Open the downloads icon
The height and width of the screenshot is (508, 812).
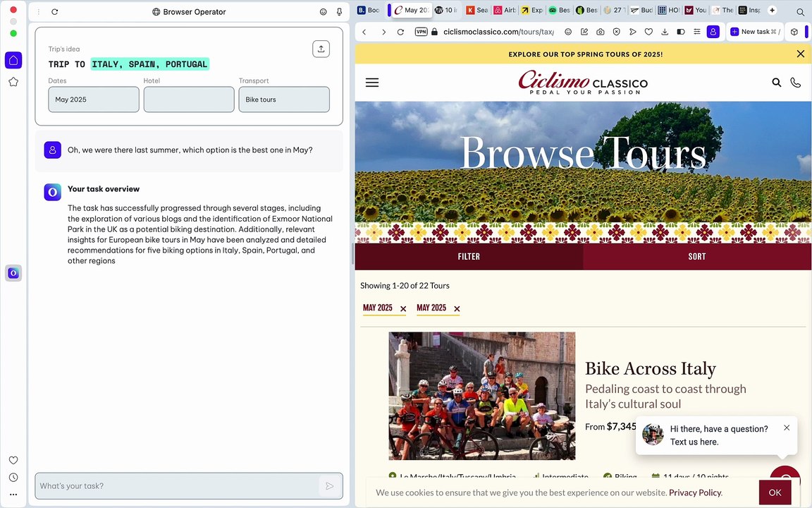[665, 32]
